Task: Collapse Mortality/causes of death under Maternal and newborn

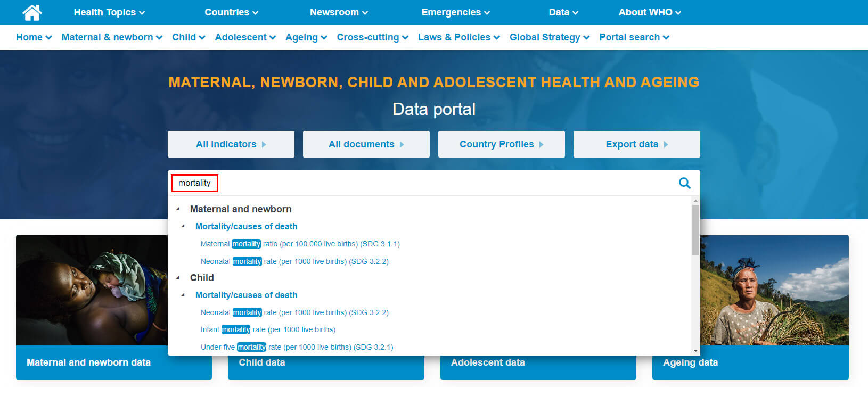Action: tap(183, 226)
